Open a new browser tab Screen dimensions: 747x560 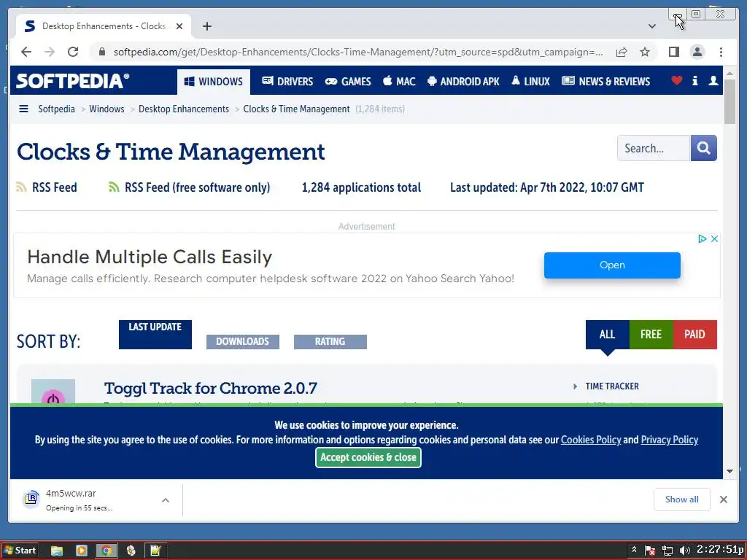point(206,26)
